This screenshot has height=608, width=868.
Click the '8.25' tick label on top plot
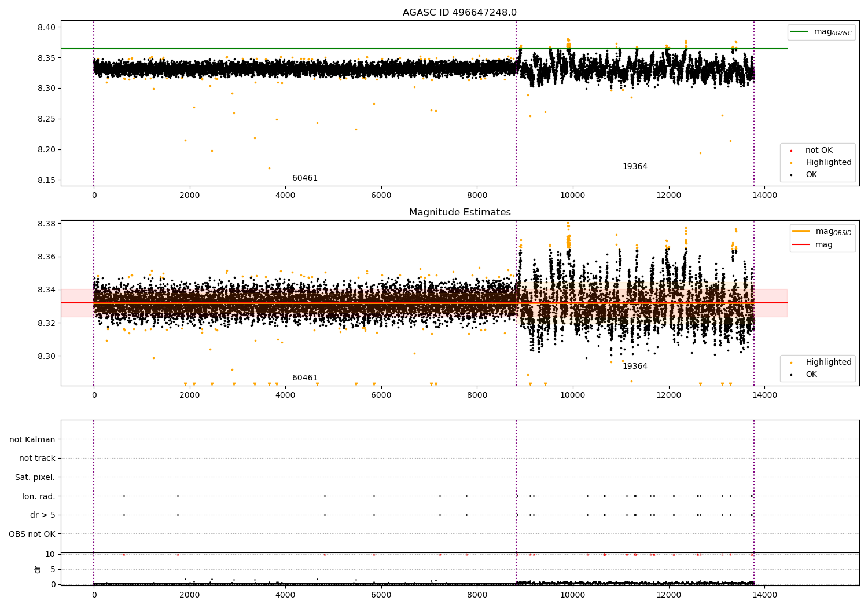coord(46,119)
